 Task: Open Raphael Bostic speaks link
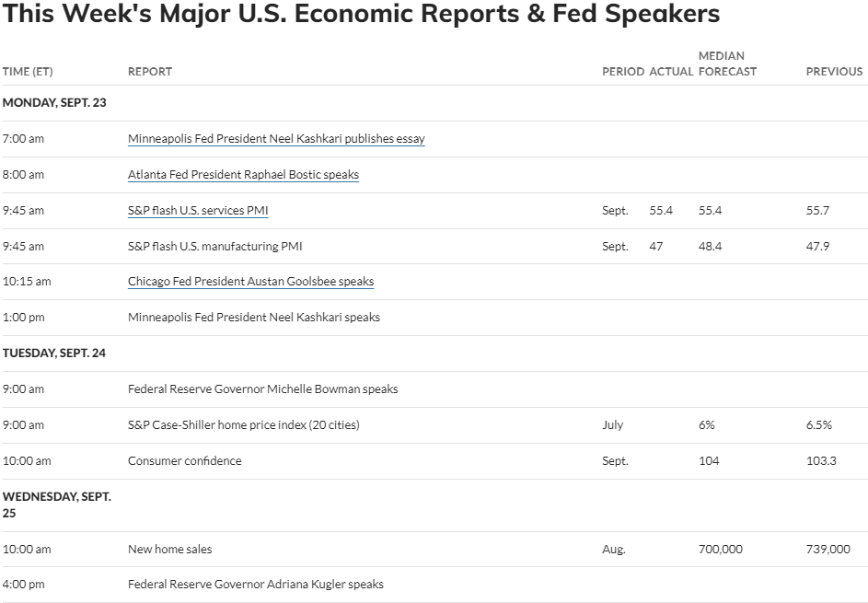click(243, 174)
